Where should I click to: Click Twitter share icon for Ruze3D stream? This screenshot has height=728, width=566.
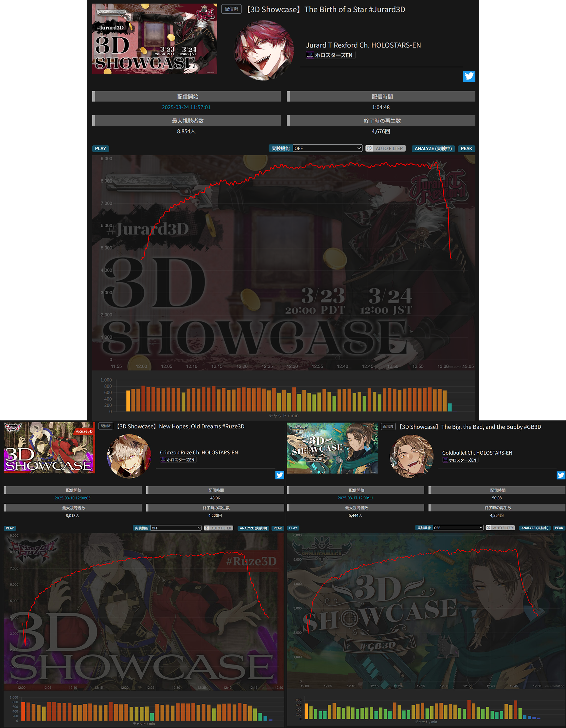point(279,475)
